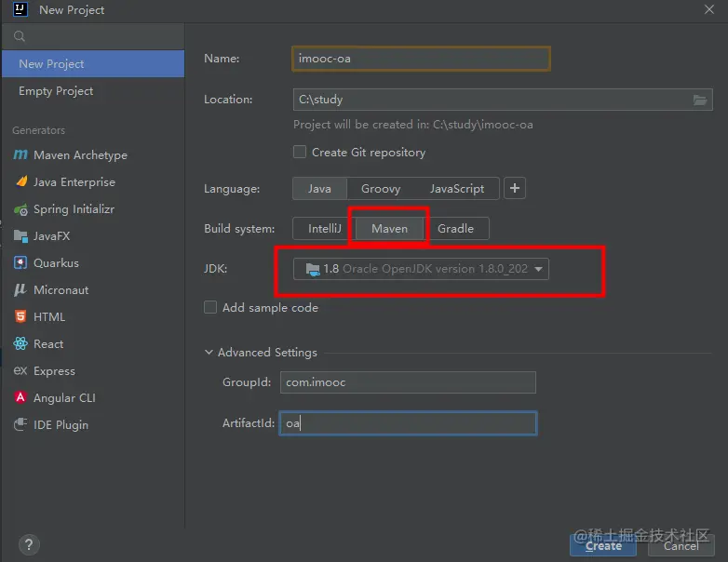The image size is (728, 562).
Task: Open the JDK version dropdown arrow
Action: (539, 269)
